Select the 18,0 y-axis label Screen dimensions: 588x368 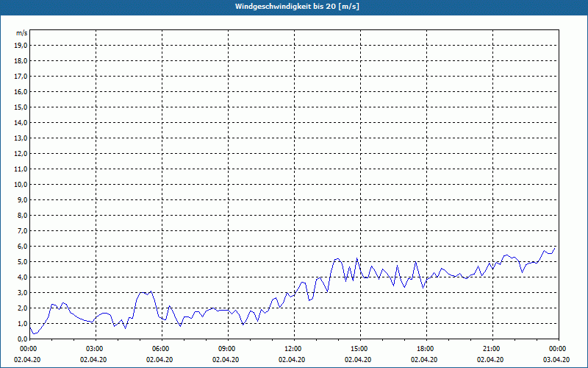(21, 61)
